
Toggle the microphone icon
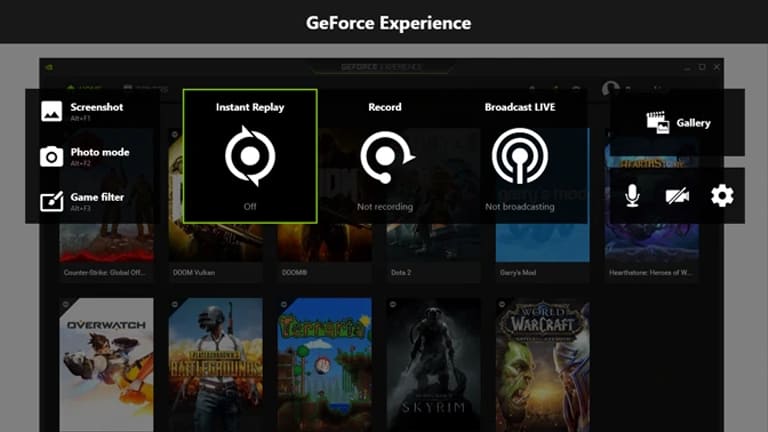(x=632, y=196)
